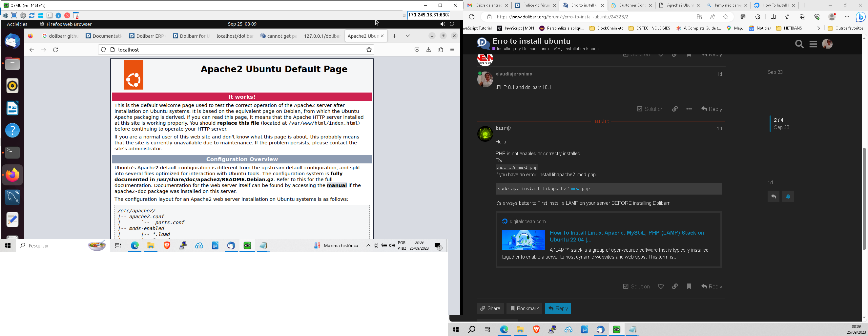Screen dimensions: 868x336
Task: Switch to the 'dolibarr githu' Firefox tab
Action: 60,36
